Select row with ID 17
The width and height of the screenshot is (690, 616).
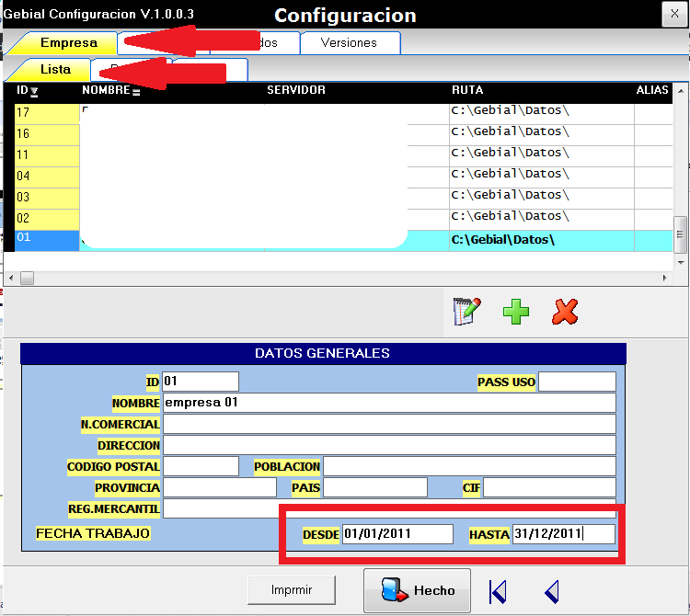pos(46,113)
